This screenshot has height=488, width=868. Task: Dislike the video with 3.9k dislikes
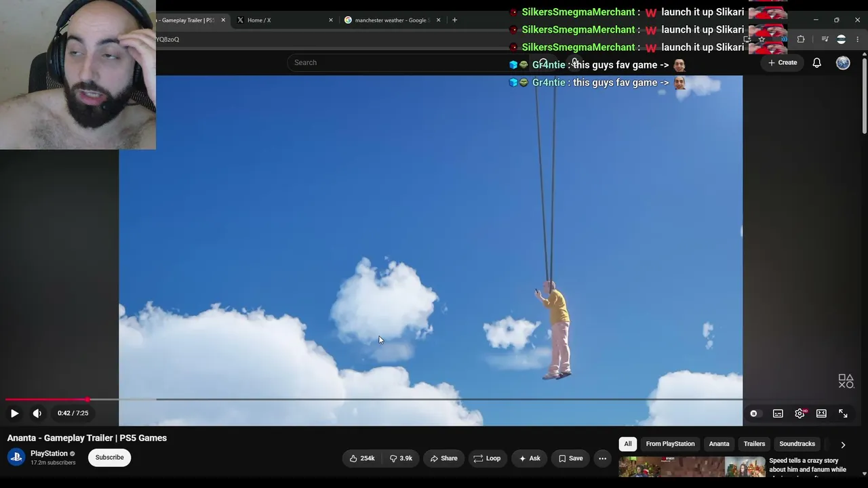(x=401, y=458)
